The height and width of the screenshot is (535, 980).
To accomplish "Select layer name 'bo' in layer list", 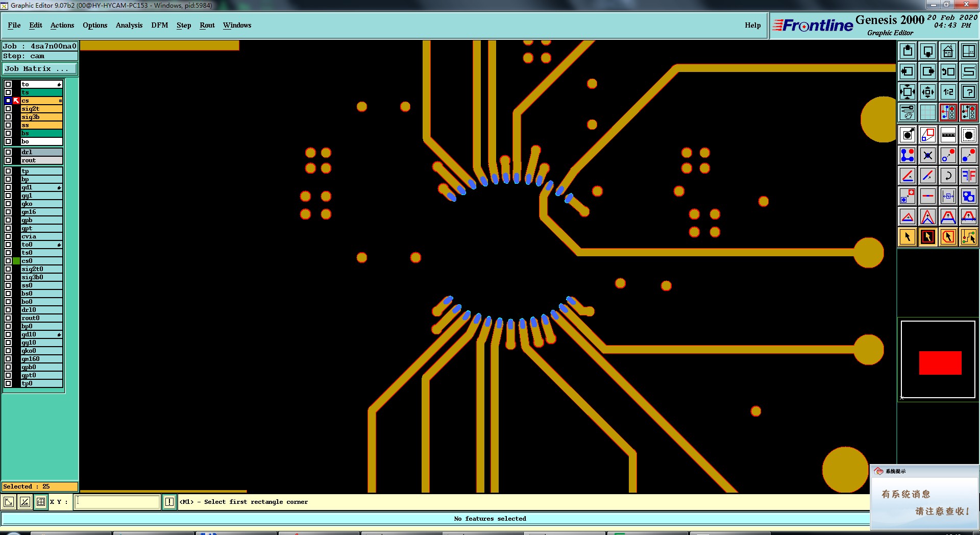I will click(x=41, y=141).
